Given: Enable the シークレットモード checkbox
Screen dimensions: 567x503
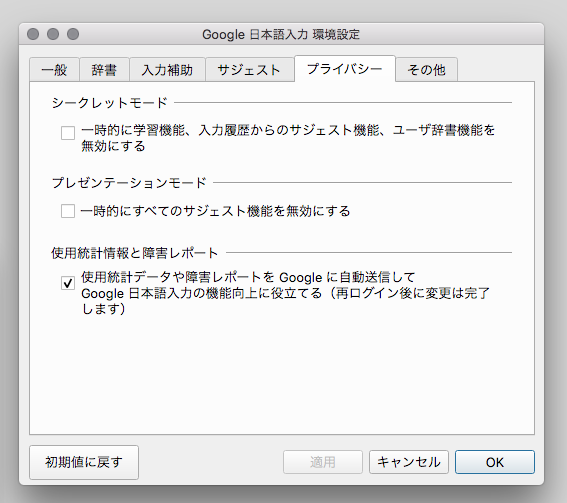Looking at the screenshot, I should click(68, 133).
